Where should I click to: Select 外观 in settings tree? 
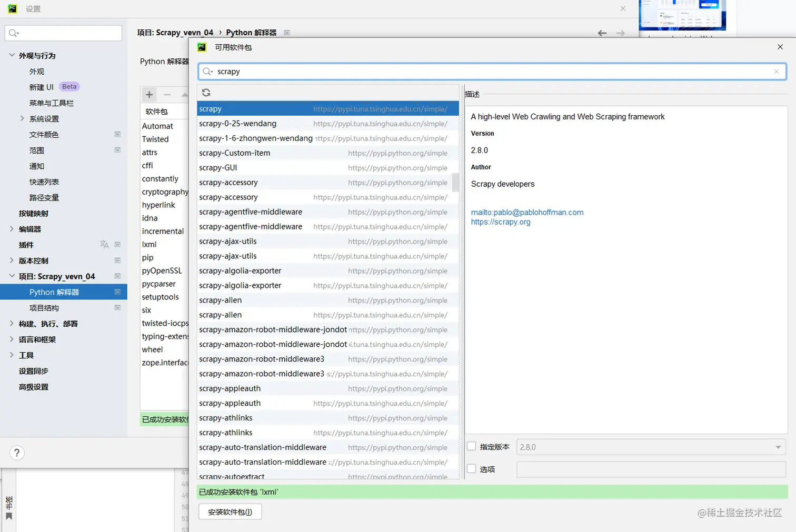pos(37,72)
